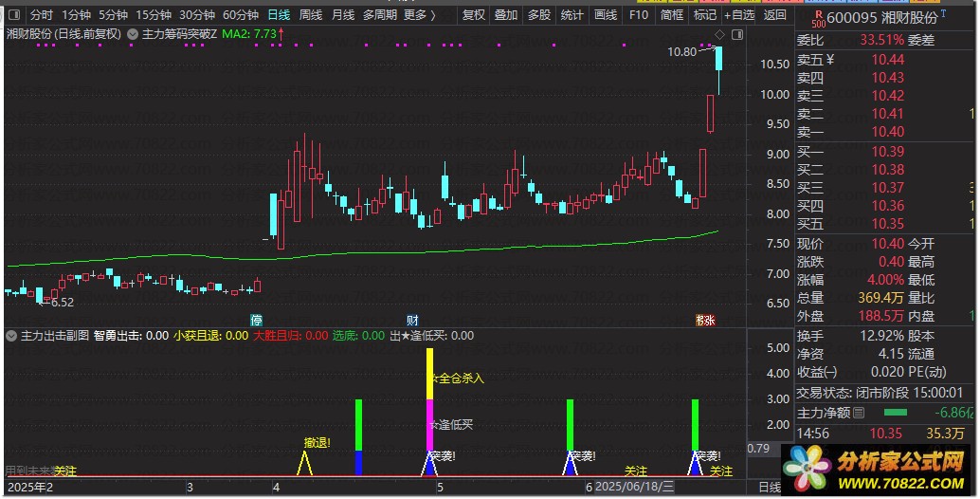Open the 统计 statistics tool
Screen dimensions: 980x499
[x=572, y=14]
